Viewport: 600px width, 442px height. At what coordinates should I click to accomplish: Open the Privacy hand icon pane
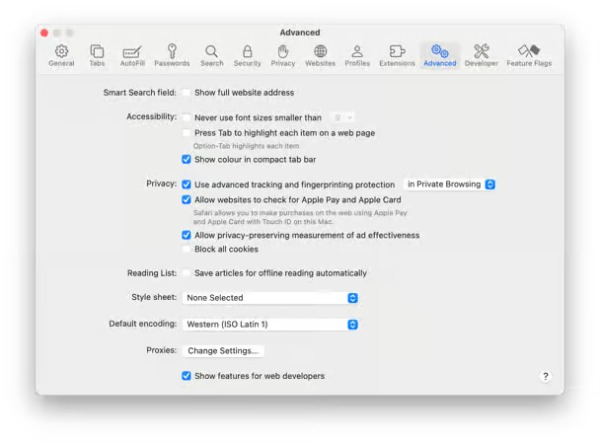(283, 56)
